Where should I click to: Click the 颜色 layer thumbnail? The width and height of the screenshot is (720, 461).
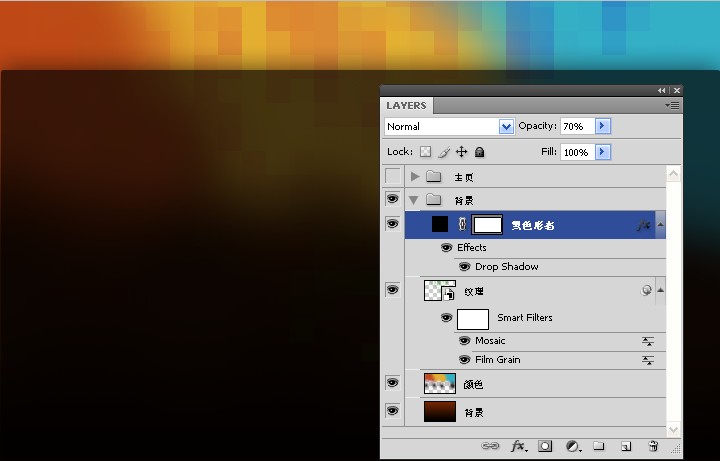[440, 383]
